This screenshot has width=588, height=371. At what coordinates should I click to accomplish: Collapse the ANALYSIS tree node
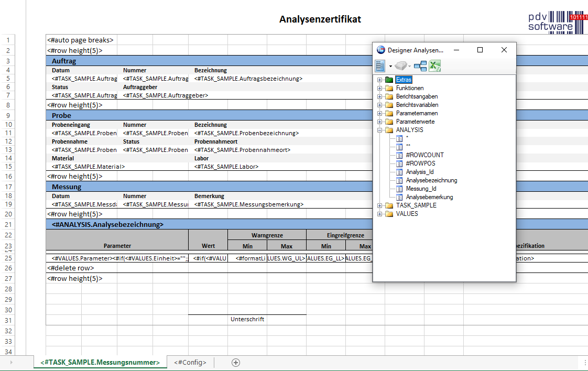[379, 130]
